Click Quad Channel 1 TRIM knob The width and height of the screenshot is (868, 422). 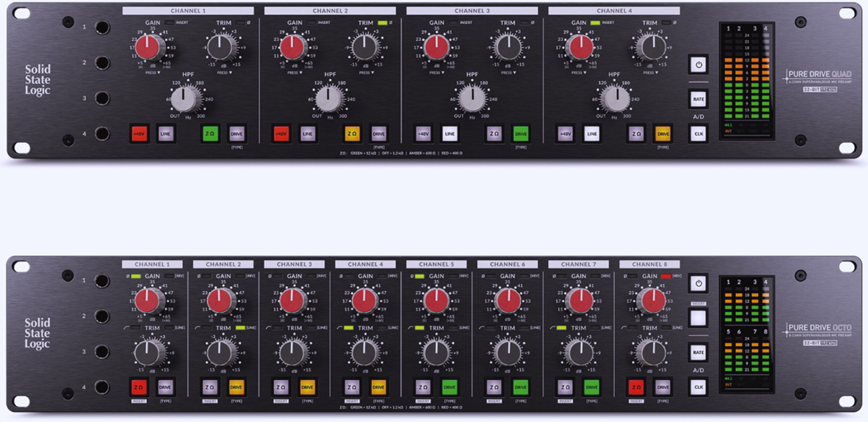click(x=220, y=48)
